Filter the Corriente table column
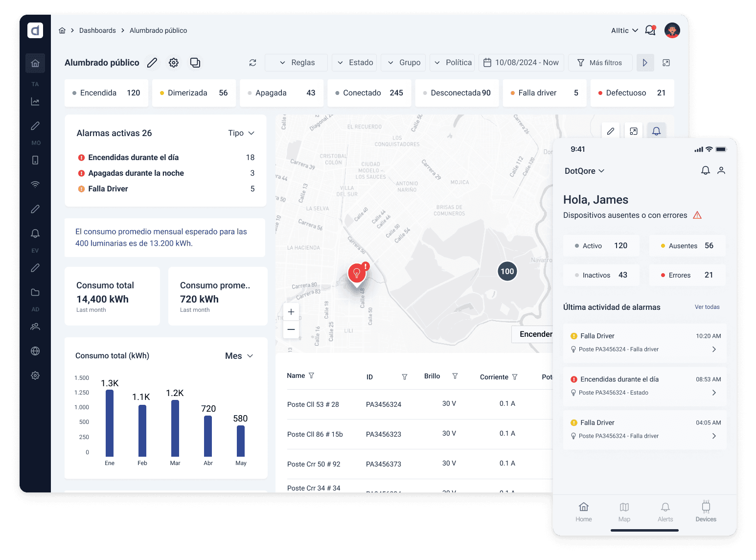Screen dimensions: 756x560 pyautogui.click(x=515, y=377)
